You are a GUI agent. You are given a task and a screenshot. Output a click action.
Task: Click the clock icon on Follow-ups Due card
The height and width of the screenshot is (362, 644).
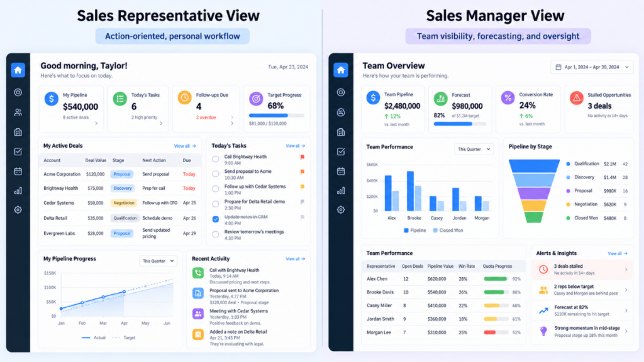pos(184,97)
